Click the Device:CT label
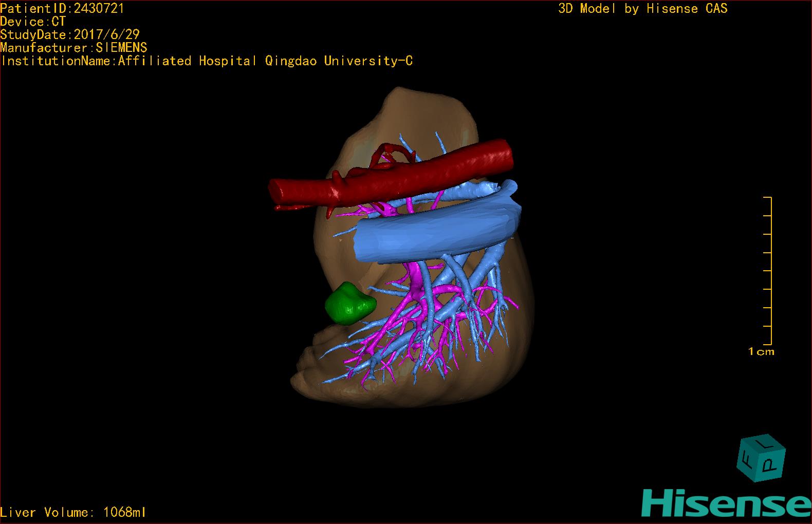This screenshot has height=524, width=812. tap(33, 22)
